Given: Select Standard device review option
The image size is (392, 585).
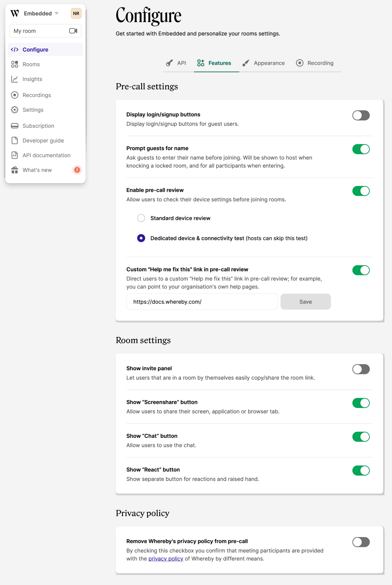Looking at the screenshot, I should (x=141, y=218).
